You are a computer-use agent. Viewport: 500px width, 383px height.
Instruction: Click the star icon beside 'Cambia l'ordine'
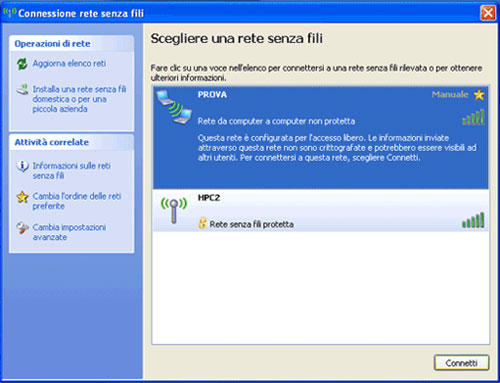click(x=23, y=197)
